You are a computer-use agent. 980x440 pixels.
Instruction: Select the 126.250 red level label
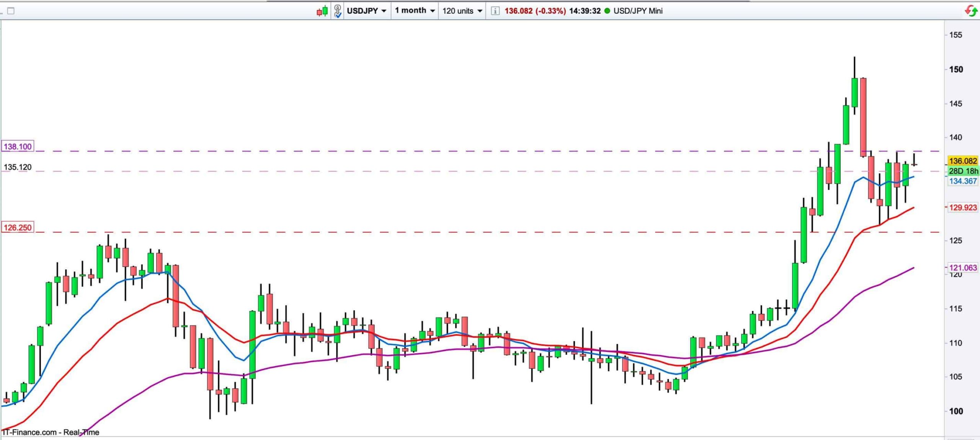[18, 228]
